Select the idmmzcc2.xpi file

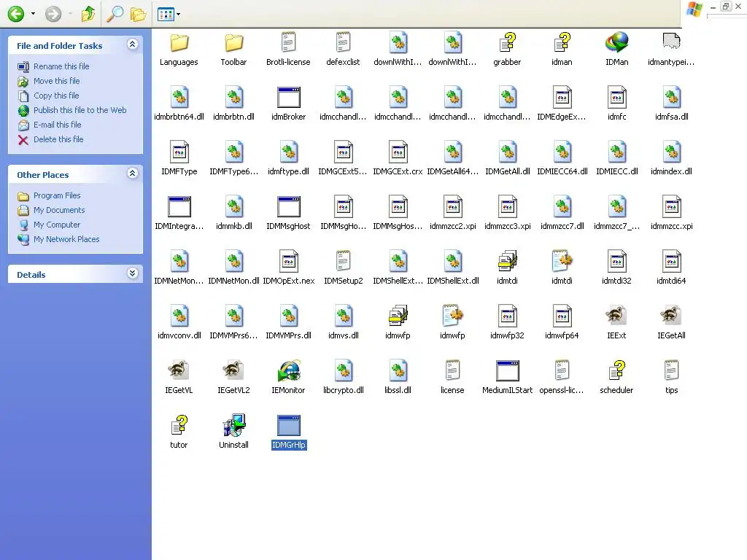click(x=452, y=214)
